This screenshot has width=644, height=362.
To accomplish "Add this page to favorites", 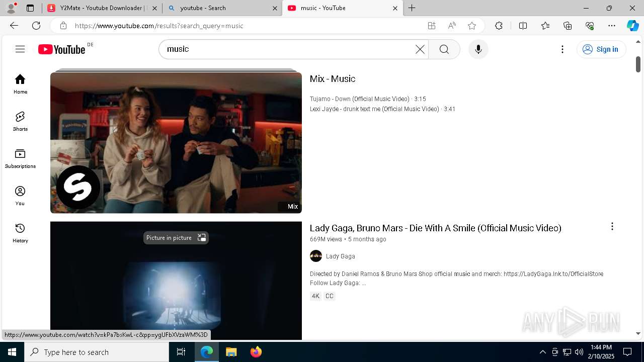I will (x=472, y=26).
